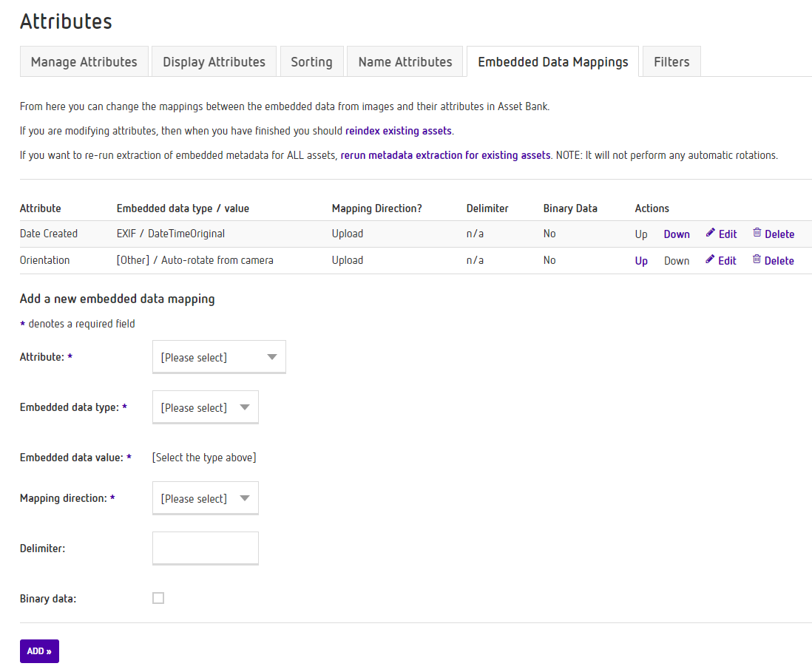Click pencil edit icon for Date Created row
This screenshot has width=812, height=669.
[x=711, y=233]
